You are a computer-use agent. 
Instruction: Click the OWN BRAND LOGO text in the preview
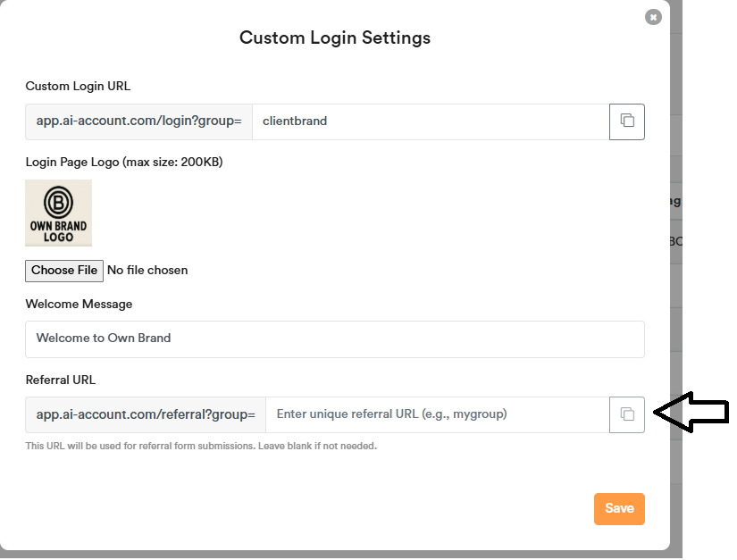(x=58, y=231)
